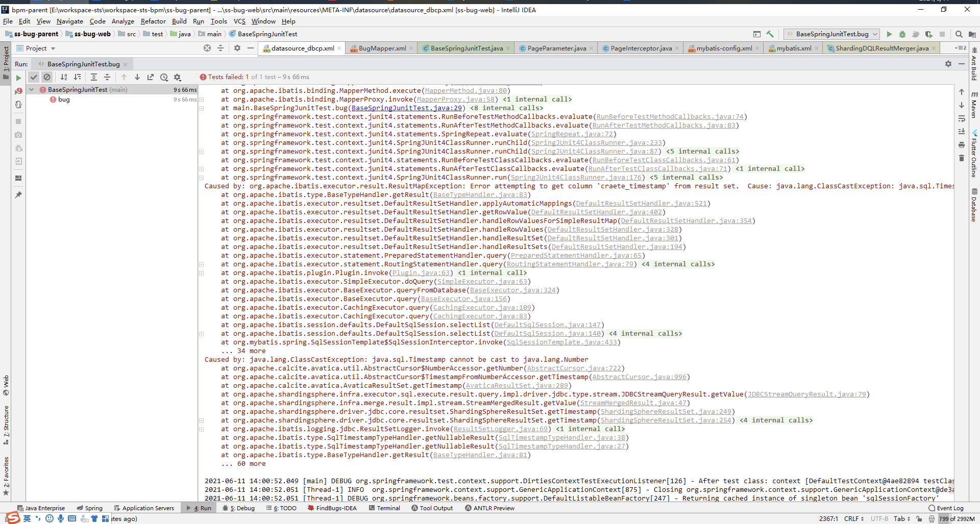
Task: Locate current file in Project tree (crosshair icon)
Action: (x=207, y=48)
